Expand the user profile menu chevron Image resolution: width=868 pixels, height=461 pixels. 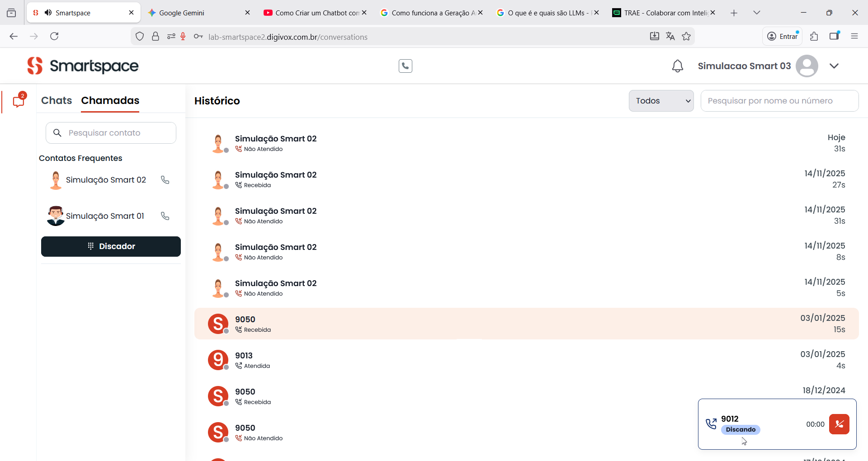coord(834,66)
